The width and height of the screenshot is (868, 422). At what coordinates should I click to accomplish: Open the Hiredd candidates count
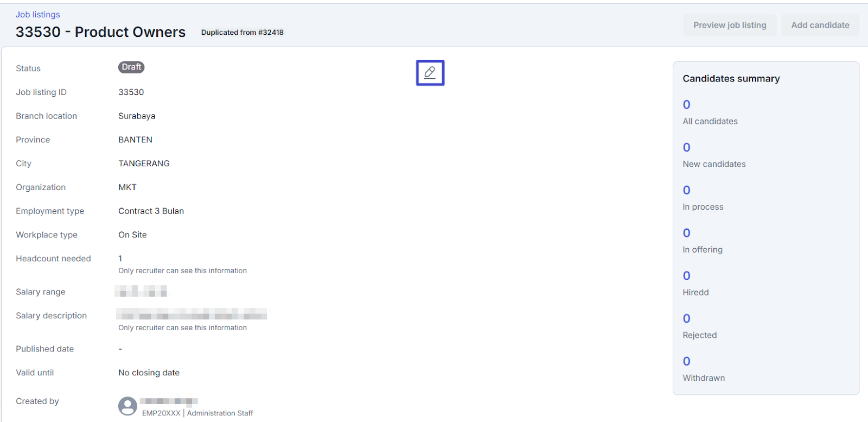tap(686, 276)
